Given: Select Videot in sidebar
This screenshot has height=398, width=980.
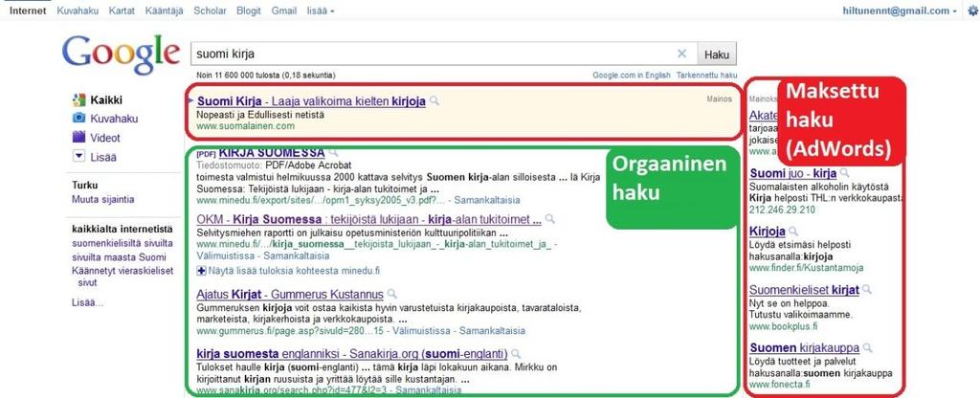Looking at the screenshot, I should (x=105, y=138).
